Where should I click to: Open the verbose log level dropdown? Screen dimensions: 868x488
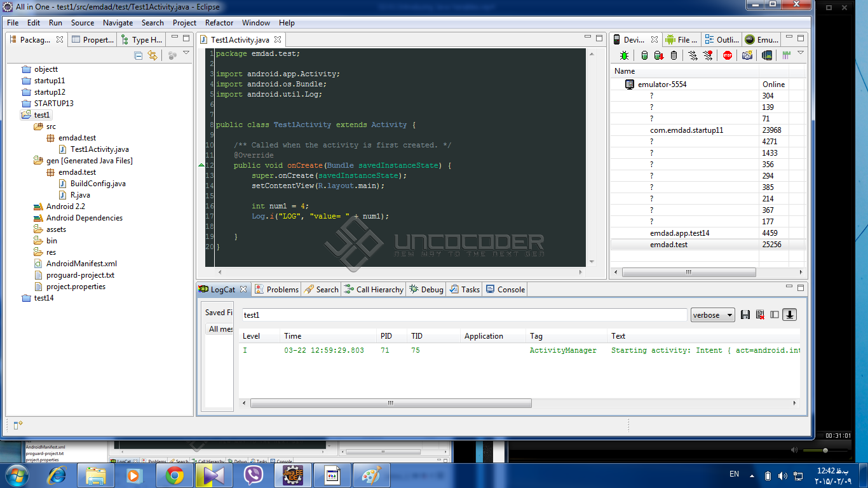[712, 315]
